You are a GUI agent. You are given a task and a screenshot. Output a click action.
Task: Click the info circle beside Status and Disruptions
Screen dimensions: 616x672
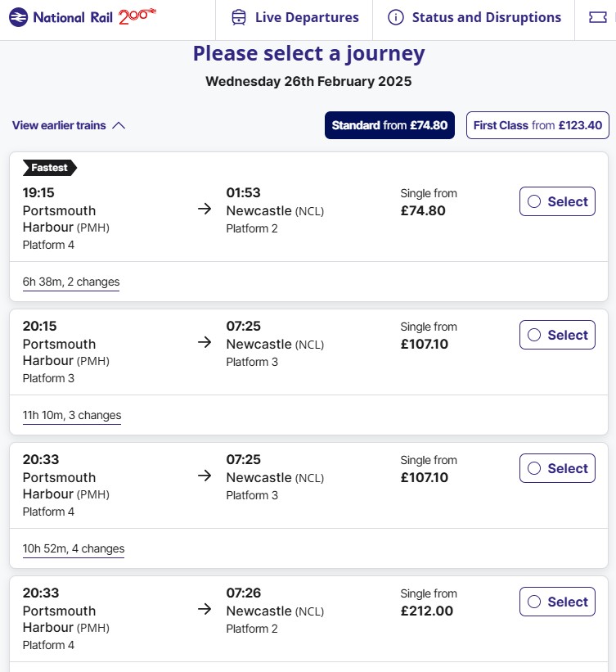[x=397, y=16]
